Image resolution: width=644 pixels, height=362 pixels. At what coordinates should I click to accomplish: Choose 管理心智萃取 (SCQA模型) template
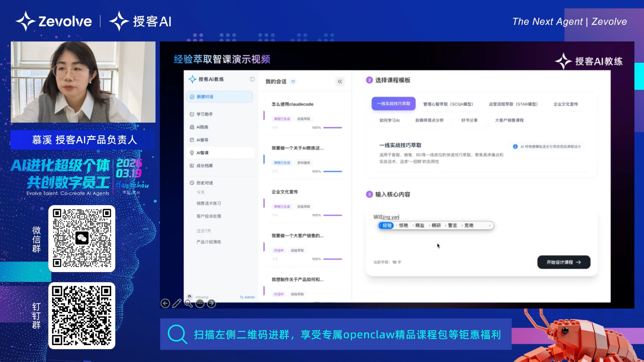(448, 104)
